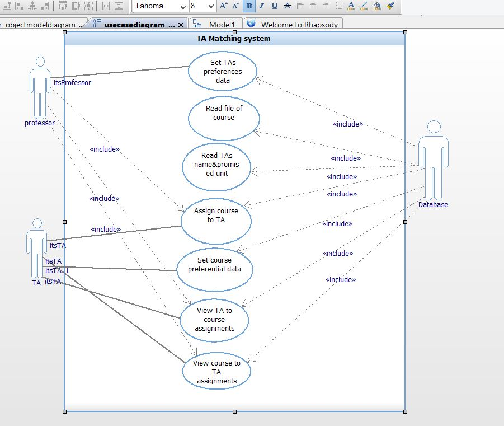
Task: Click the bulleted list icon
Action: point(338,6)
